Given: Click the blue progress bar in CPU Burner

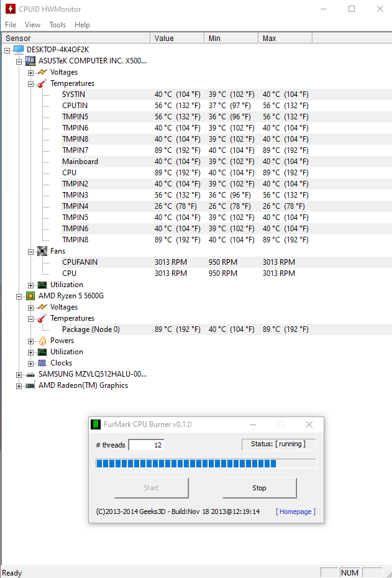Looking at the screenshot, I should [206, 464].
